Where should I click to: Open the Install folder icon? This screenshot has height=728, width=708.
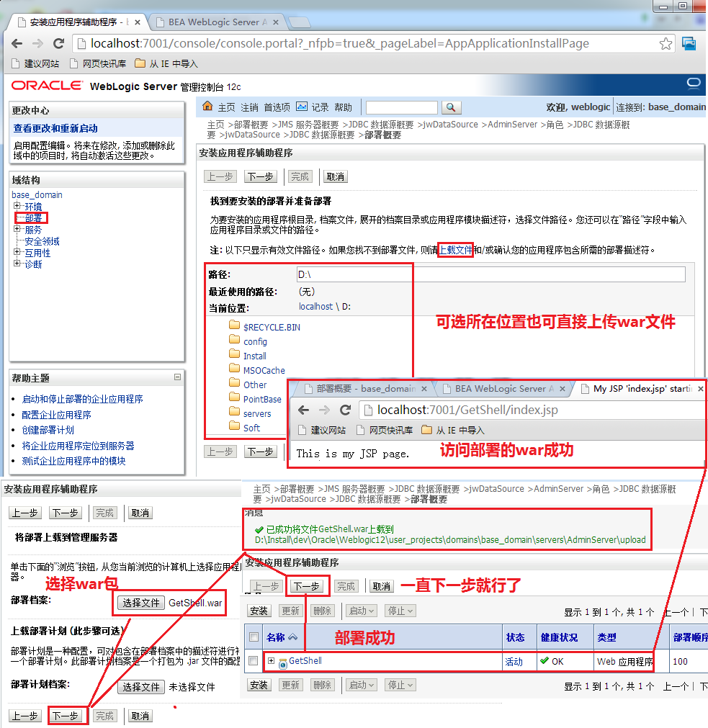point(235,354)
